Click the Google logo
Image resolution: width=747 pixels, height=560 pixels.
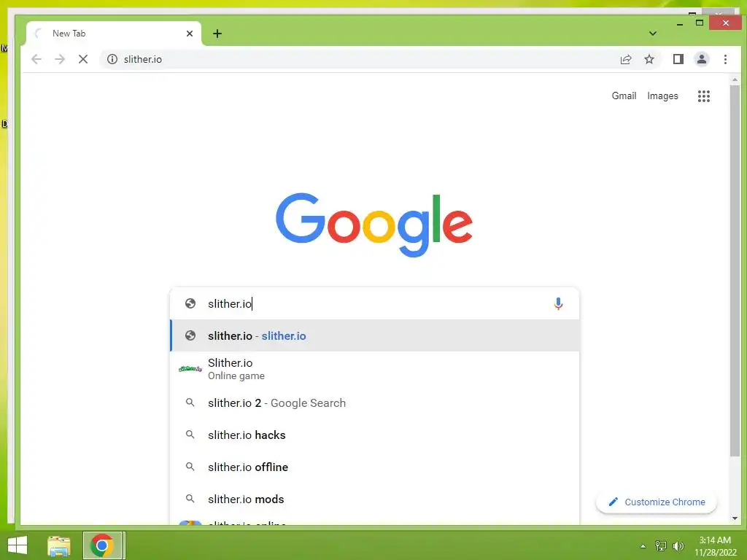click(x=374, y=224)
